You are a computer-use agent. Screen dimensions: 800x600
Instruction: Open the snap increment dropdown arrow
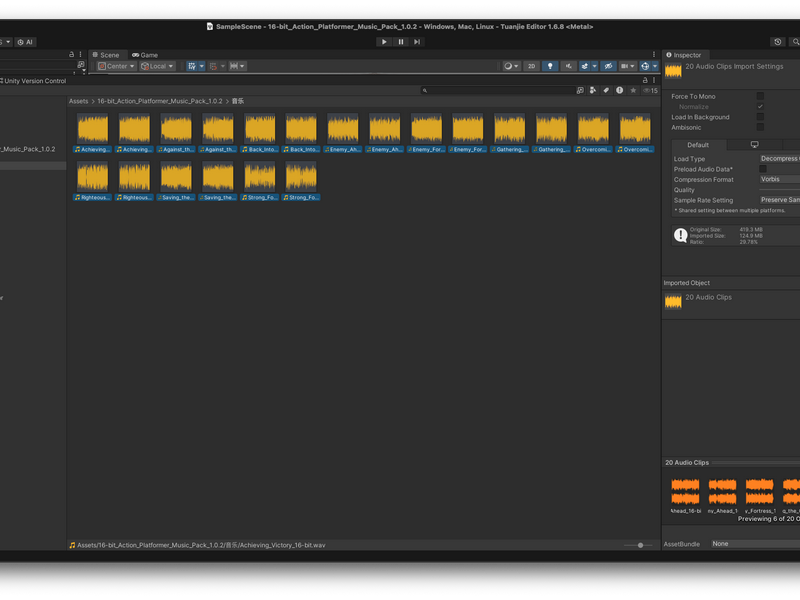[x=243, y=66]
